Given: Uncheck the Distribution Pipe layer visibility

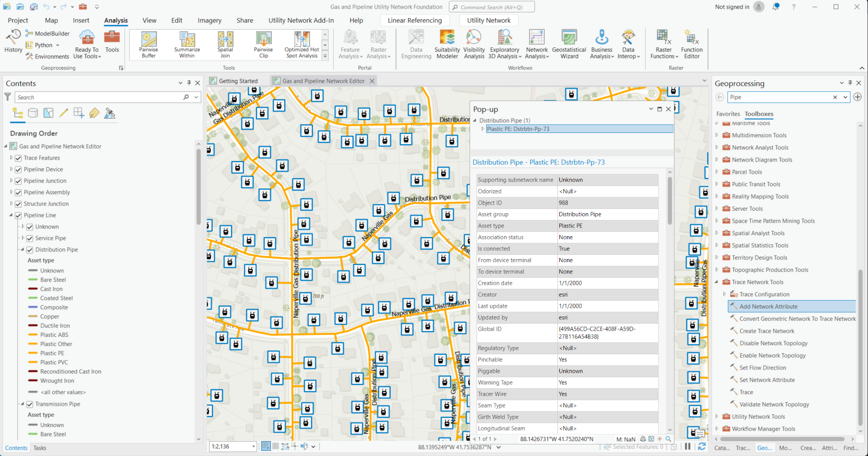Looking at the screenshot, I should click(x=30, y=249).
